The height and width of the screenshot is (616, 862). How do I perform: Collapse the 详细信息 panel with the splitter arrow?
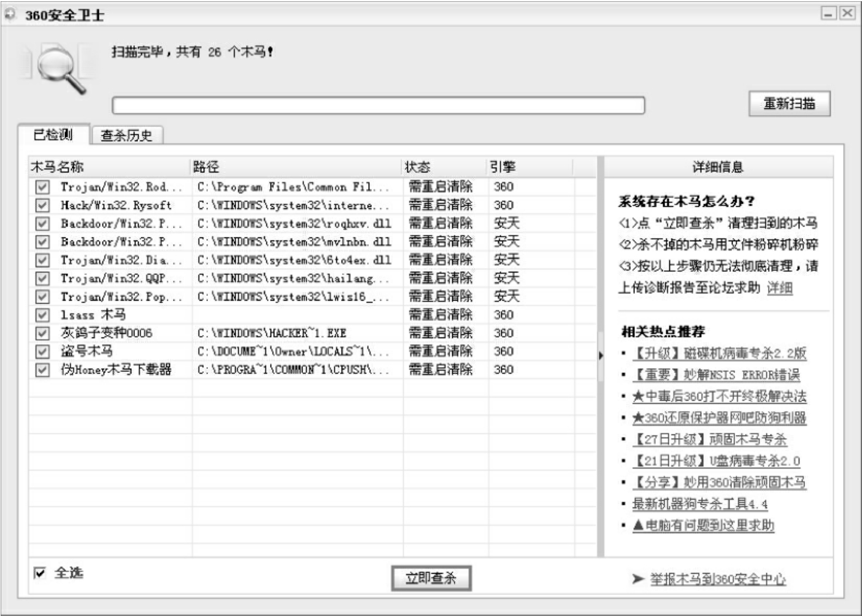click(x=601, y=355)
